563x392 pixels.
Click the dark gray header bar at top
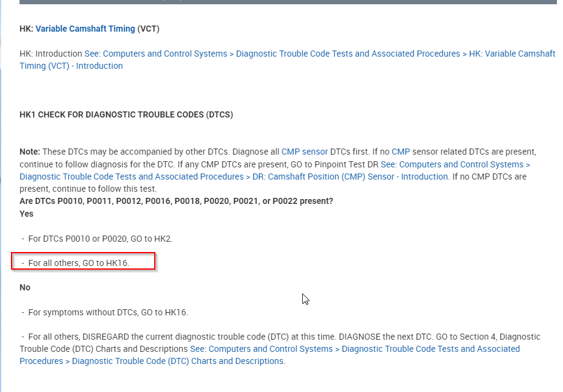click(288, 1)
